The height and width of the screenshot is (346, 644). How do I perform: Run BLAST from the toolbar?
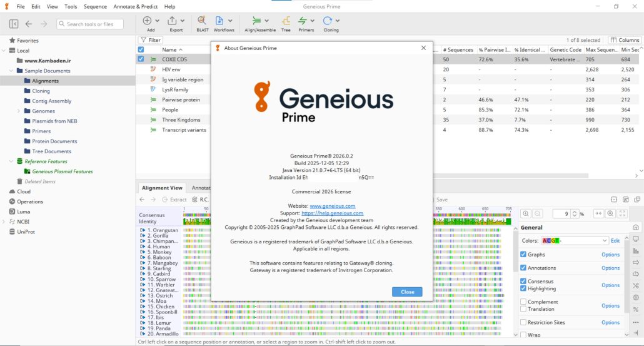pos(202,21)
